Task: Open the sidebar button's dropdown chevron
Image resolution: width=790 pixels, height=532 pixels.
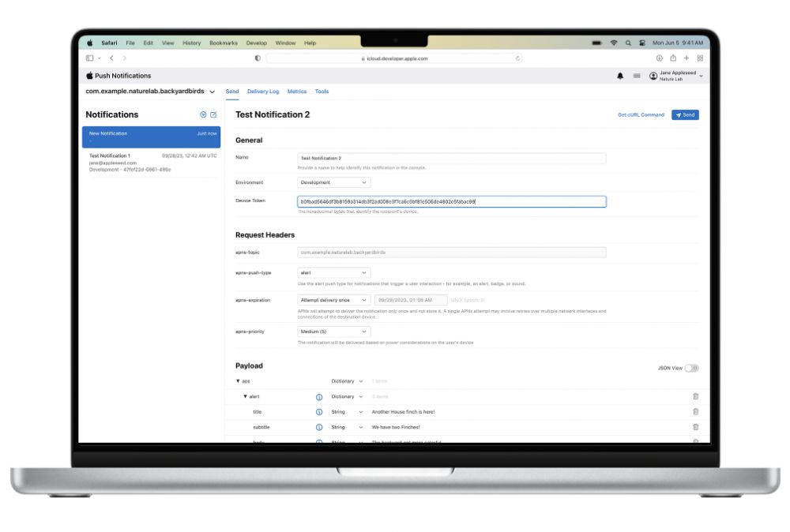Action: 100,58
